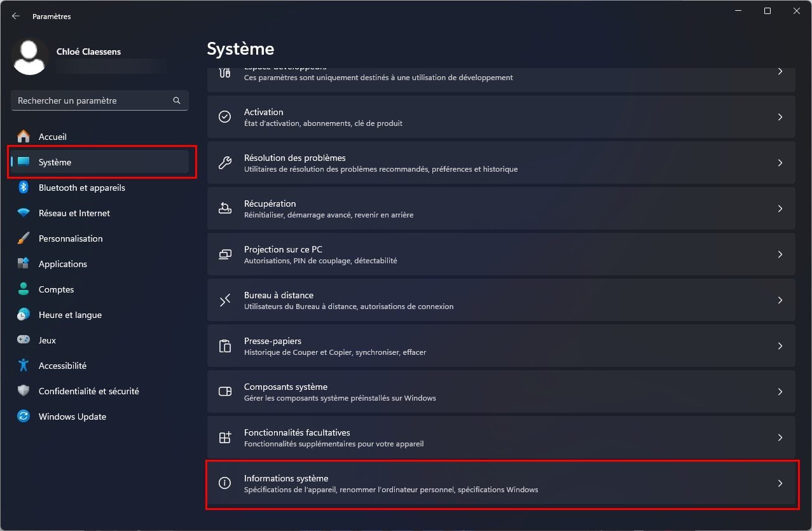This screenshot has height=531, width=812.
Task: Expand Informations système chevron
Action: click(780, 483)
